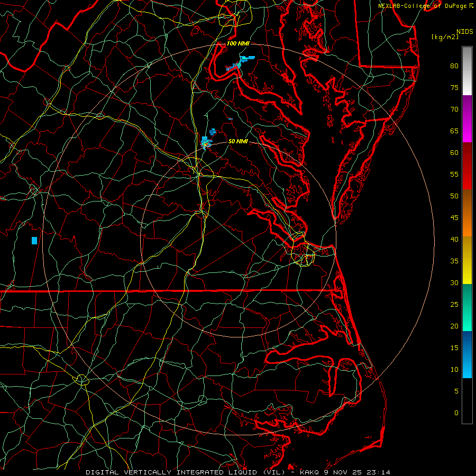
Task: Pick the magenta segment of the VIL scale
Action: (467, 118)
